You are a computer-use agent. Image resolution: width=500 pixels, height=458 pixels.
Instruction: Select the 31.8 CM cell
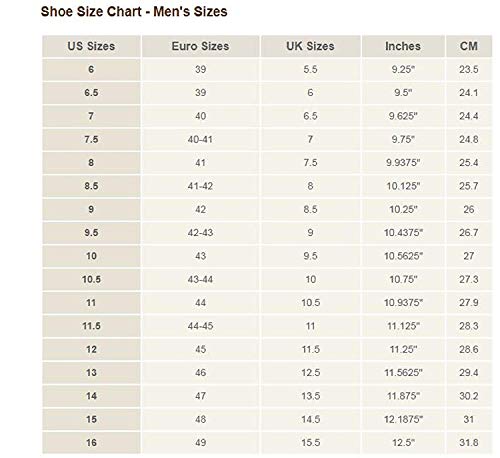(469, 443)
